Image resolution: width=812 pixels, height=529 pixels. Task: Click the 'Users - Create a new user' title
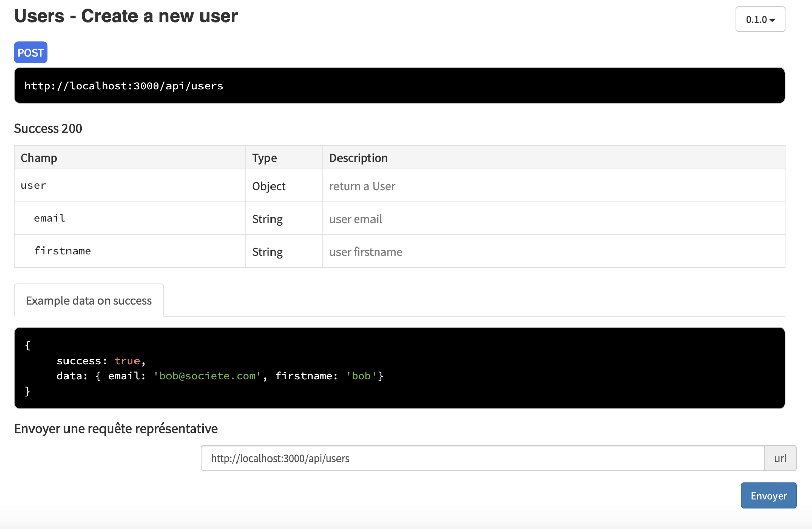126,16
